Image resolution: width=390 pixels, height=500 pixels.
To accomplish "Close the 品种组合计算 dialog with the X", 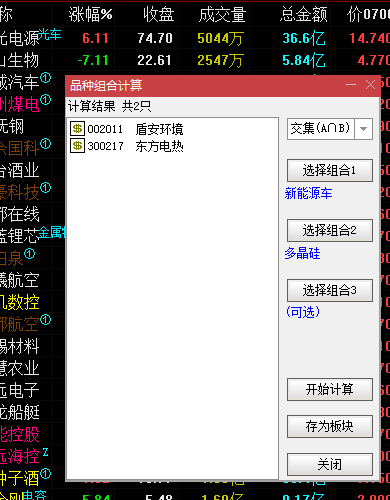I will [370, 85].
